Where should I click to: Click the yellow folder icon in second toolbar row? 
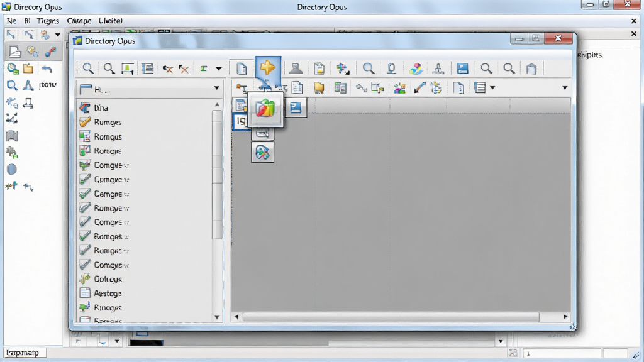(319, 87)
